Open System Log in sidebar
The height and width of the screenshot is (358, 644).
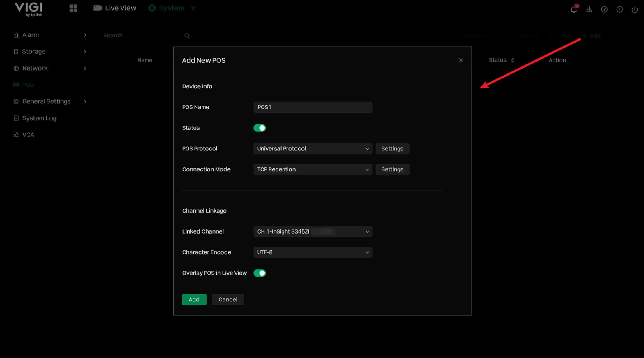39,118
